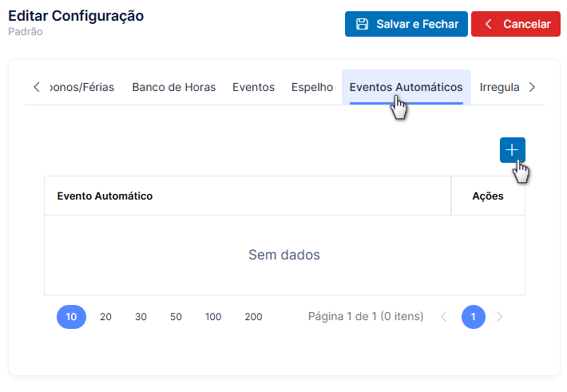This screenshot has width=567, height=392.
Task: Set page size to 10 items
Action: [71, 317]
